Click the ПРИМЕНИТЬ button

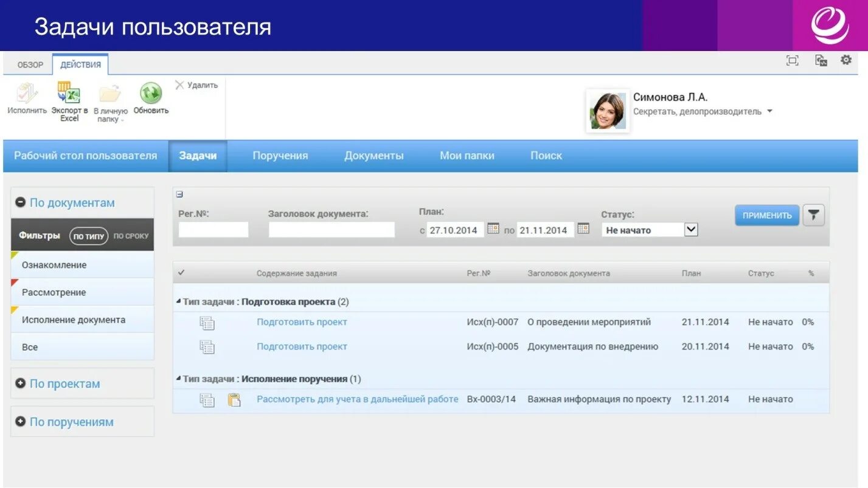click(x=767, y=215)
